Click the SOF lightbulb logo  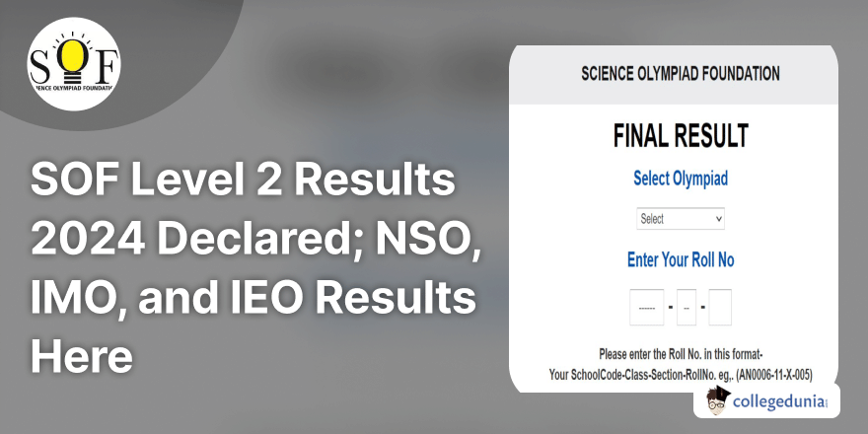[74, 64]
